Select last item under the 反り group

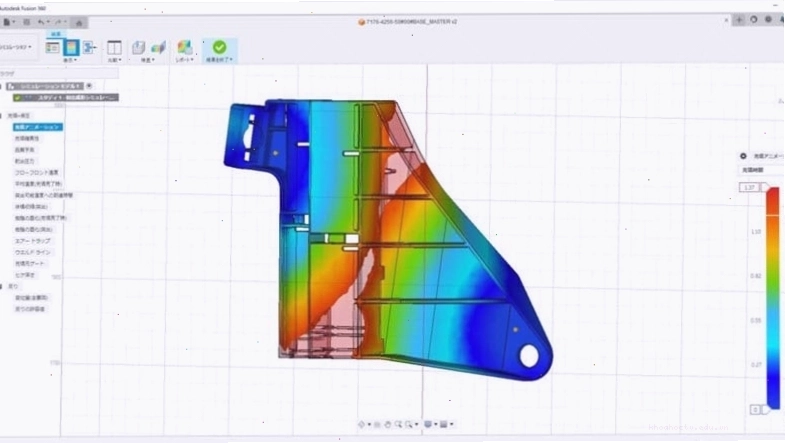[x=30, y=309]
